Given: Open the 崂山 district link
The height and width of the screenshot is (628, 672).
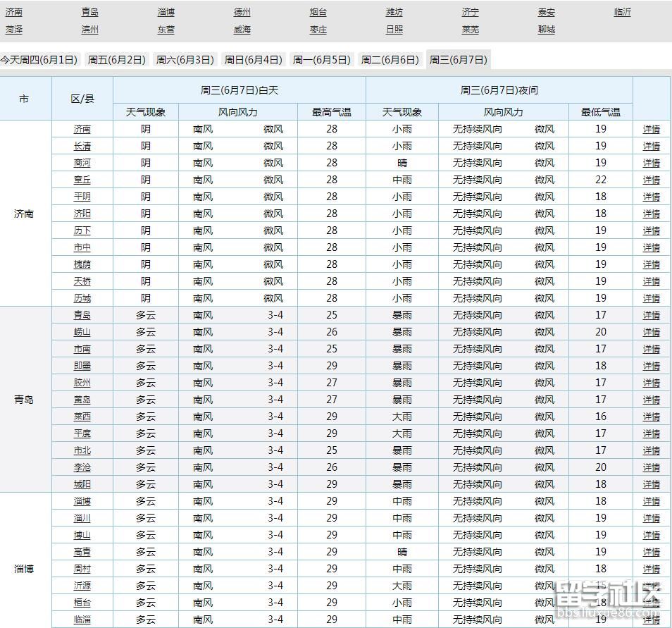Looking at the screenshot, I should click(x=82, y=332).
